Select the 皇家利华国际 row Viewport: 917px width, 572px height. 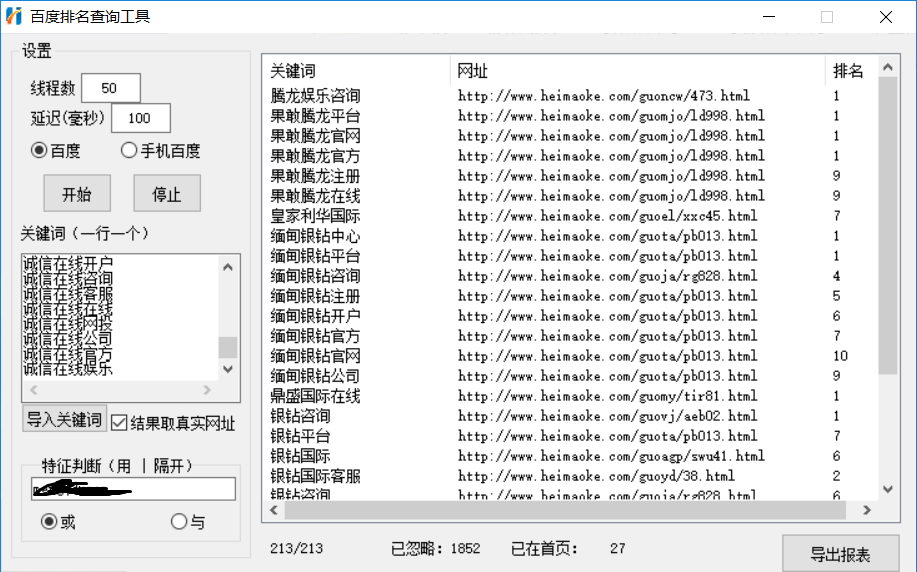pos(571,216)
